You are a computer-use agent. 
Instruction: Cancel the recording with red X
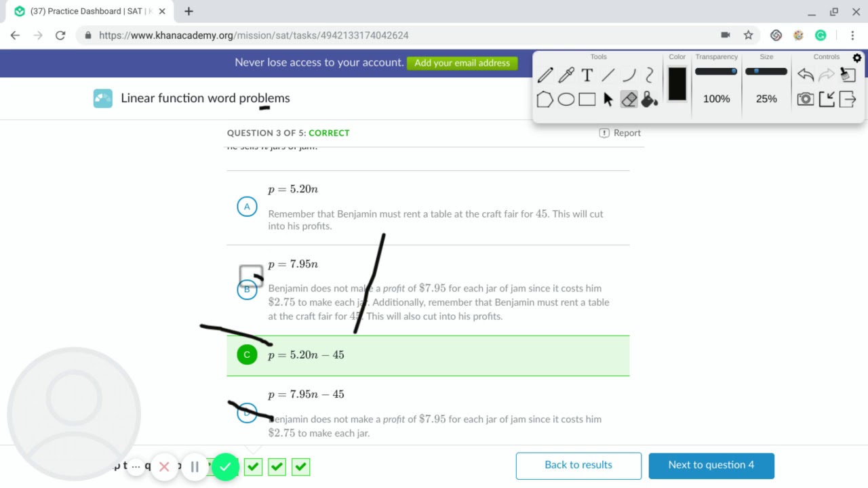(x=164, y=466)
